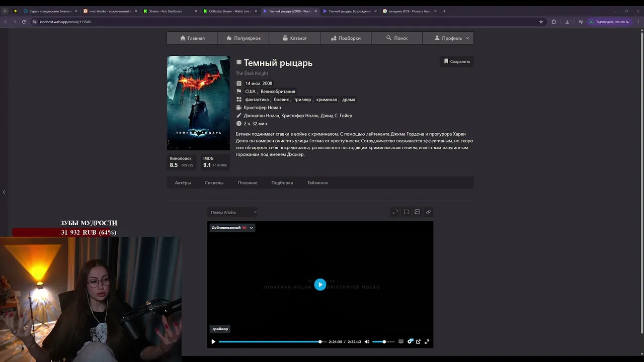Click the left-edge side panel arrow
644x362 pixels.
point(4,192)
